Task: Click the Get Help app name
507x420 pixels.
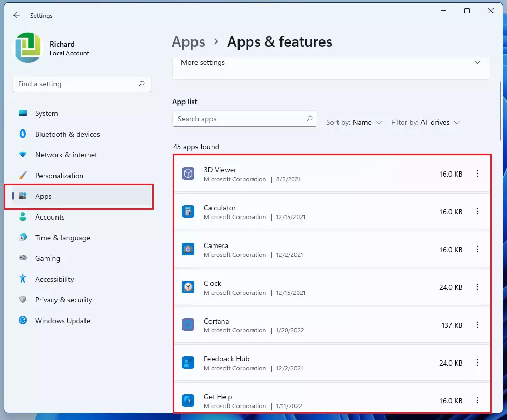Action: click(218, 397)
